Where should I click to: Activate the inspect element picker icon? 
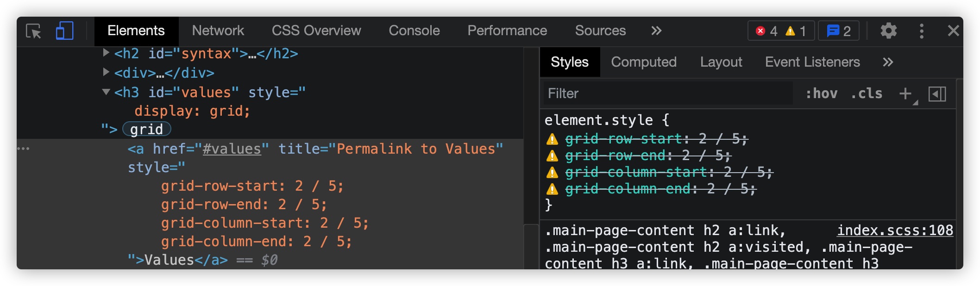(33, 31)
